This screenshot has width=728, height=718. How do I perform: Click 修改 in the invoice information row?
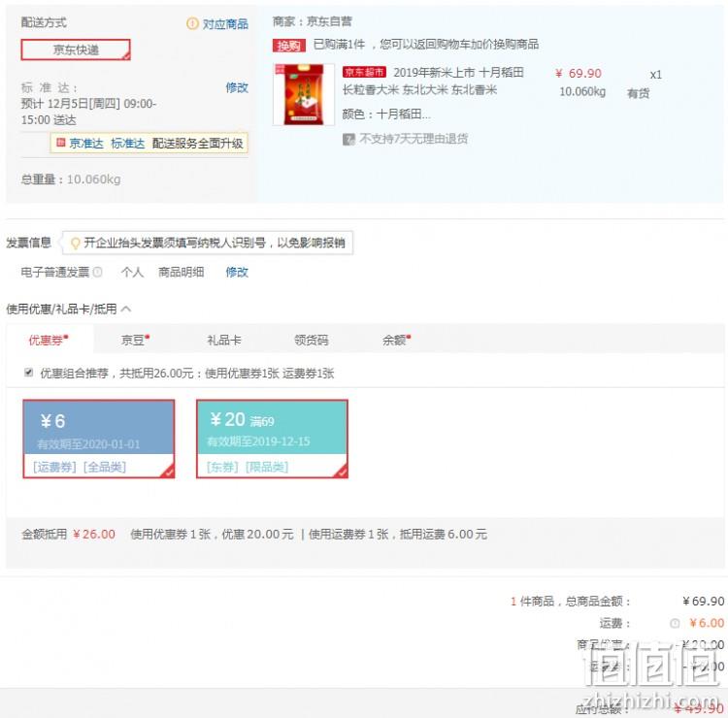click(237, 272)
